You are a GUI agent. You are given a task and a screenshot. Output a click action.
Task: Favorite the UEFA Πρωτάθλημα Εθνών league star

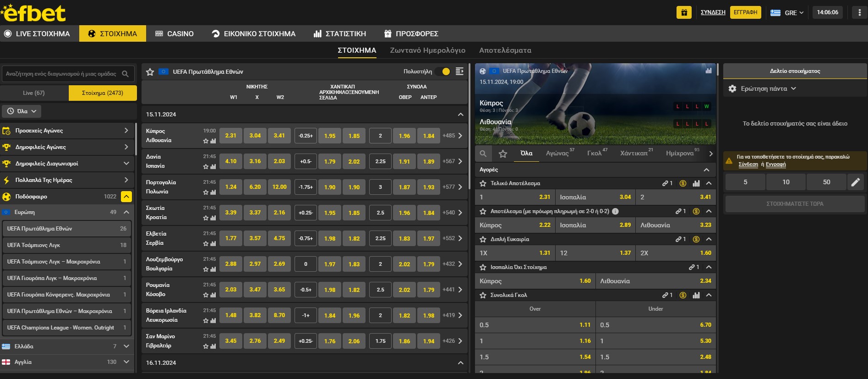point(150,72)
